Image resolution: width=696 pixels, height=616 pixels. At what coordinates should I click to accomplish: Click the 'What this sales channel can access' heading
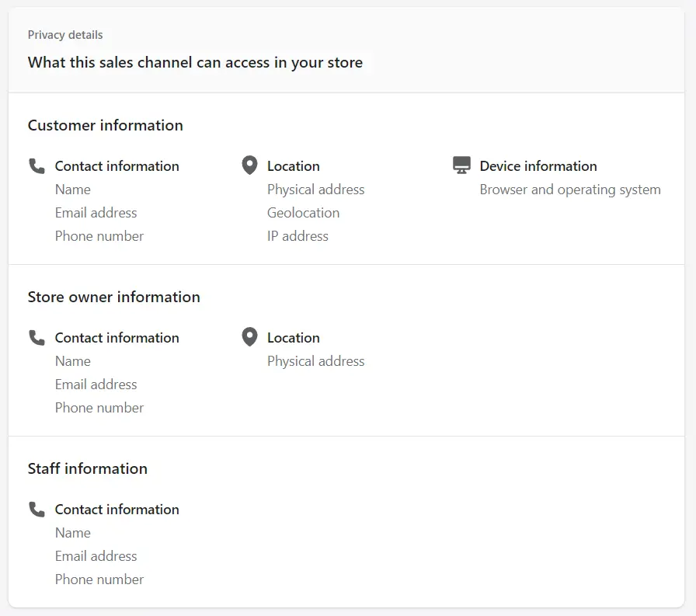(195, 63)
